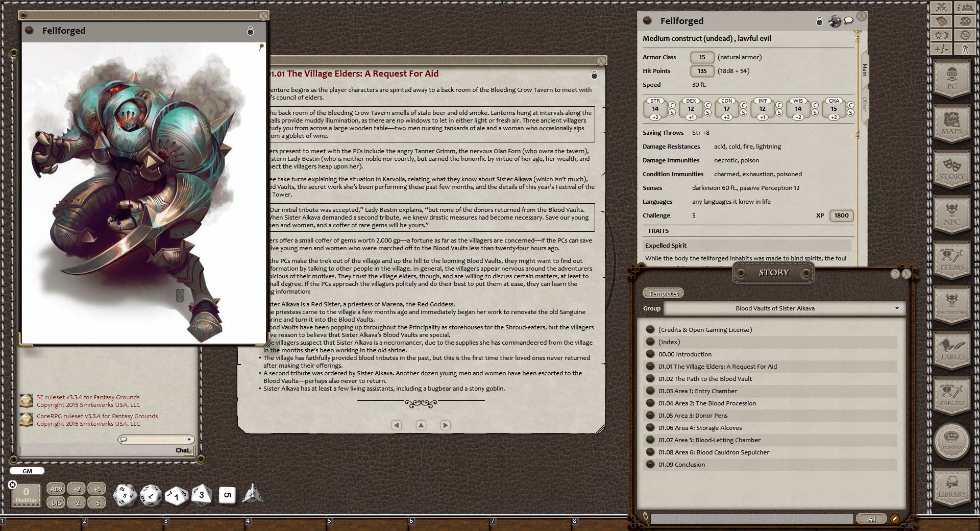
Task: Open the Colors palette icon
Action: (965, 21)
